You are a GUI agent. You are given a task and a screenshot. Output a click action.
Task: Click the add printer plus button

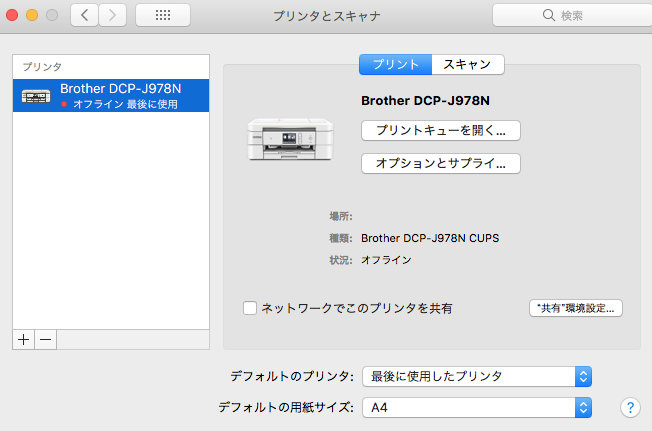pos(23,340)
